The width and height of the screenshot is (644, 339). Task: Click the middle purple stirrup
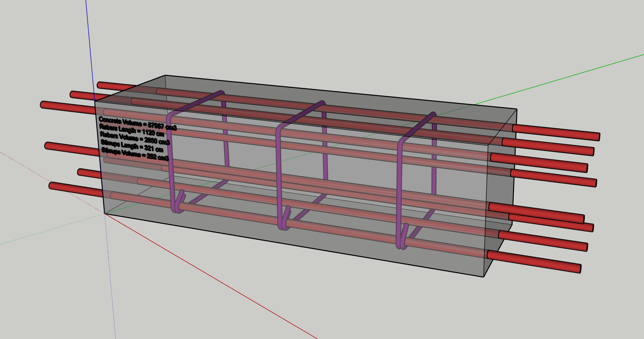pyautogui.click(x=279, y=172)
